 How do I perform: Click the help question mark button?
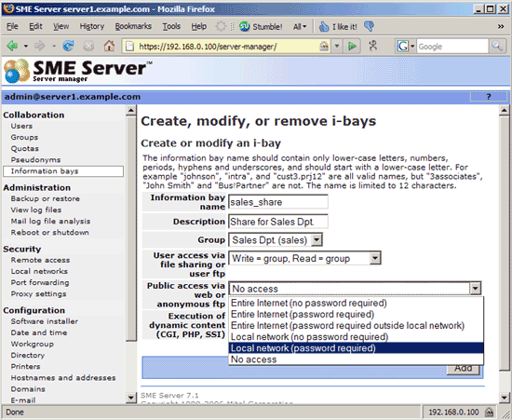tap(489, 97)
